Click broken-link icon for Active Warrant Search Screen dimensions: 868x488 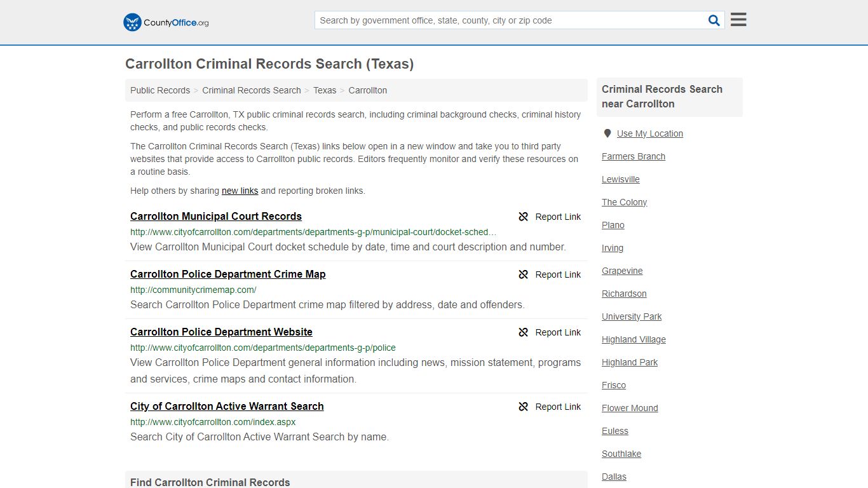[524, 407]
